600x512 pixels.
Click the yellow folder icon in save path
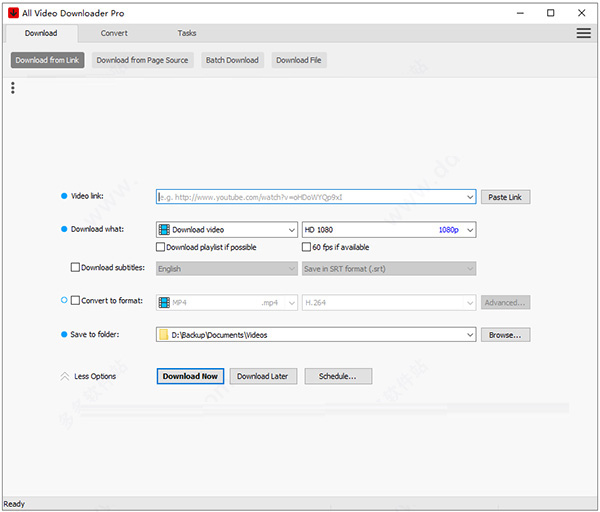tap(164, 335)
